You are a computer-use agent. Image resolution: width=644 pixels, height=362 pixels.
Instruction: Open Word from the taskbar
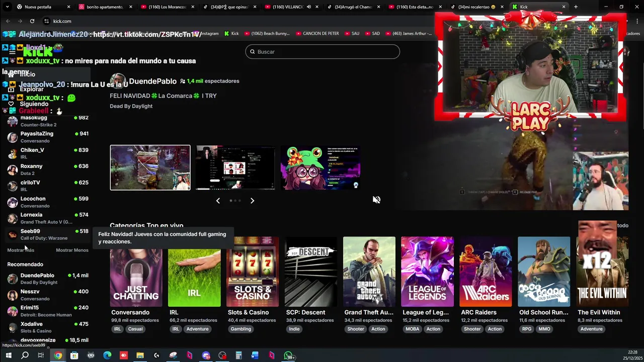pyautogui.click(x=255, y=355)
